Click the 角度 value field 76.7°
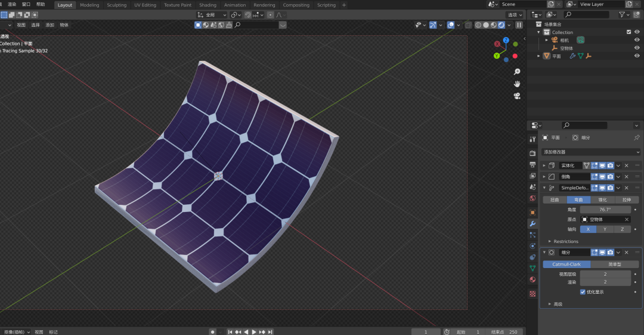Viewport: 644px width, 335px height. pyautogui.click(x=605, y=210)
